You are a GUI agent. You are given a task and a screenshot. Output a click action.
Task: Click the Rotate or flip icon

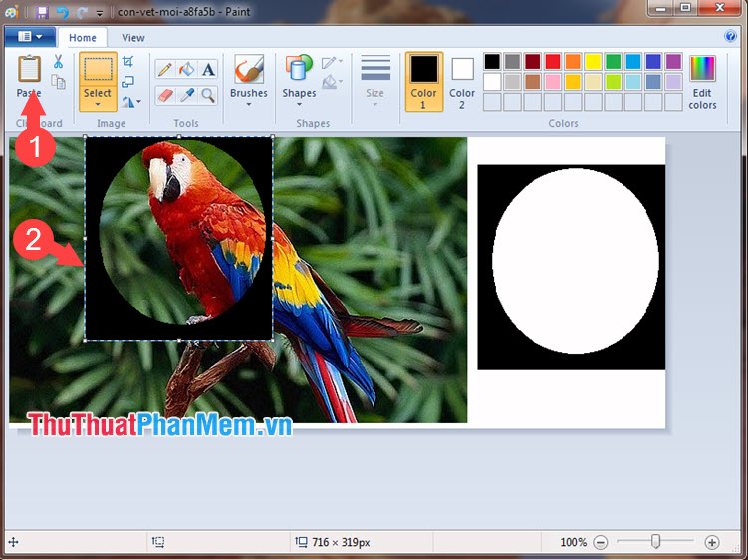(x=127, y=102)
